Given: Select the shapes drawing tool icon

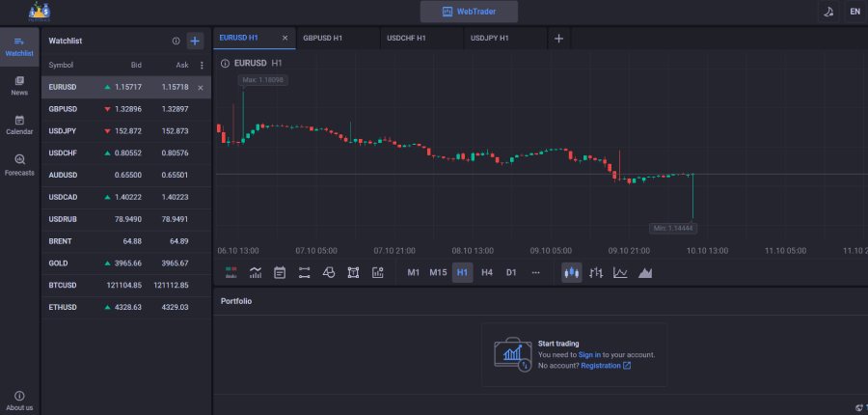Looking at the screenshot, I should tap(329, 272).
